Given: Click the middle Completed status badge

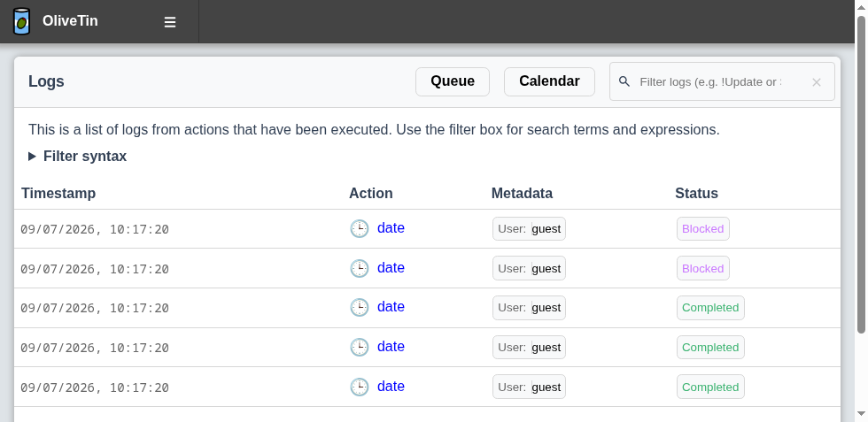Looking at the screenshot, I should tap(710, 348).
